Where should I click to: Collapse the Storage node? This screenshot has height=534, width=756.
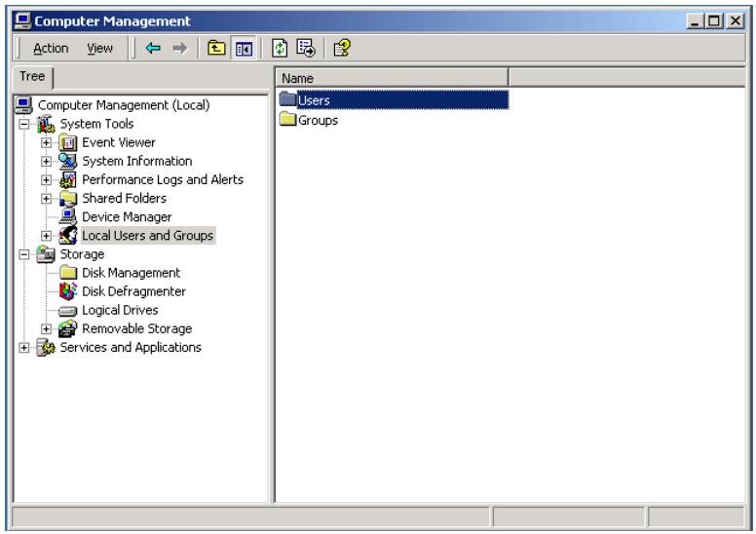[x=24, y=254]
